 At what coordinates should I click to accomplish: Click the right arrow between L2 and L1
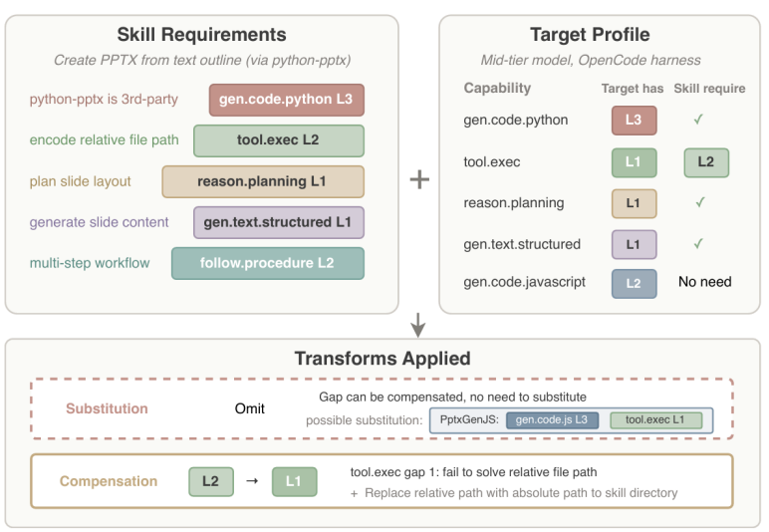[251, 481]
